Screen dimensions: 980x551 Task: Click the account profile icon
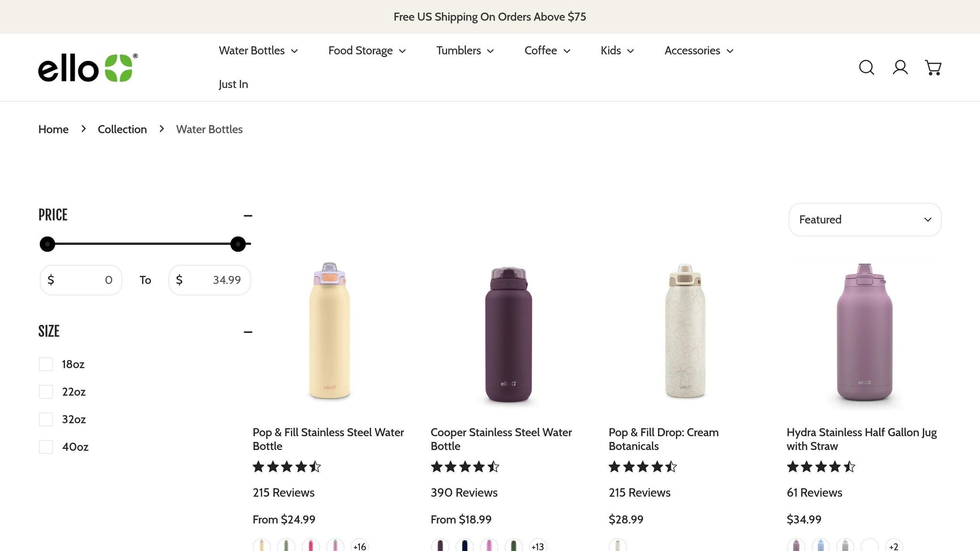[x=900, y=67]
